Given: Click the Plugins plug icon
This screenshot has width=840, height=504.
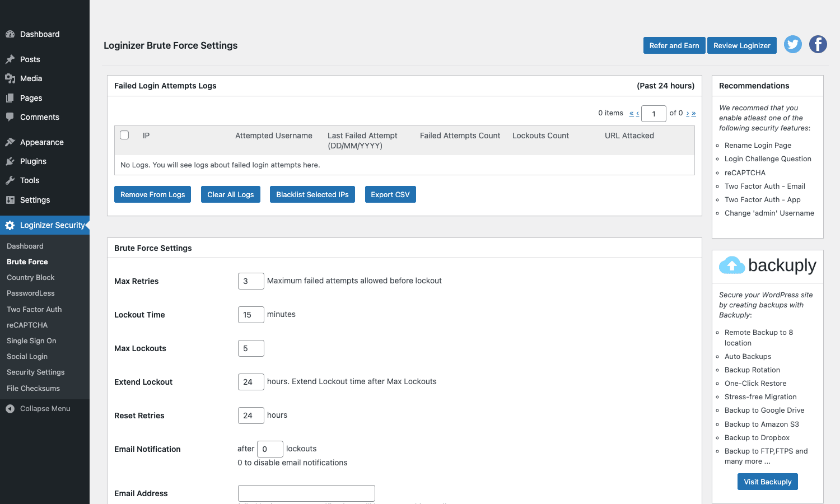Looking at the screenshot, I should [10, 161].
